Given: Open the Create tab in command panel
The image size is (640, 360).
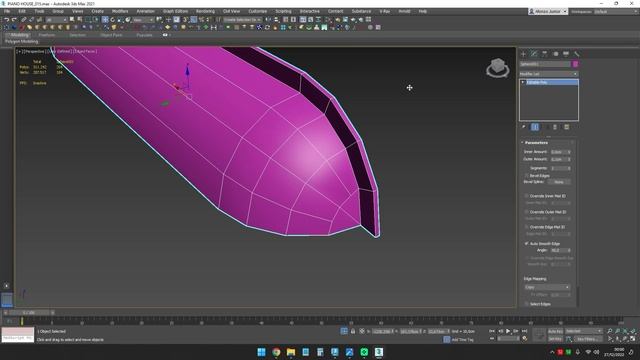Looking at the screenshot, I should [x=524, y=54].
